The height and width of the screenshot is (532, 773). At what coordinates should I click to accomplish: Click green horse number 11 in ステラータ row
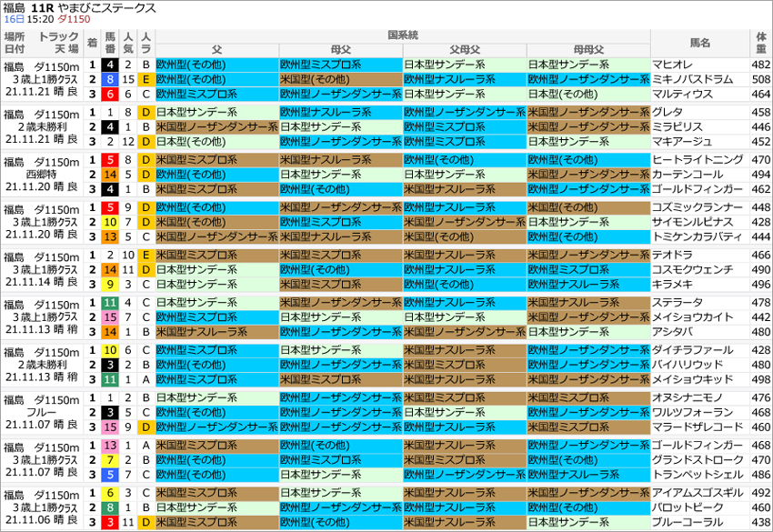(110, 303)
